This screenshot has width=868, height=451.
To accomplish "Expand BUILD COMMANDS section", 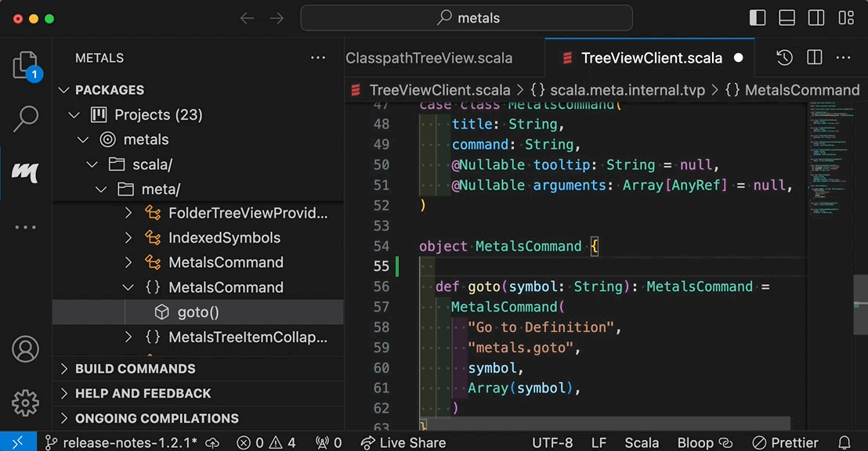I will coord(198,369).
